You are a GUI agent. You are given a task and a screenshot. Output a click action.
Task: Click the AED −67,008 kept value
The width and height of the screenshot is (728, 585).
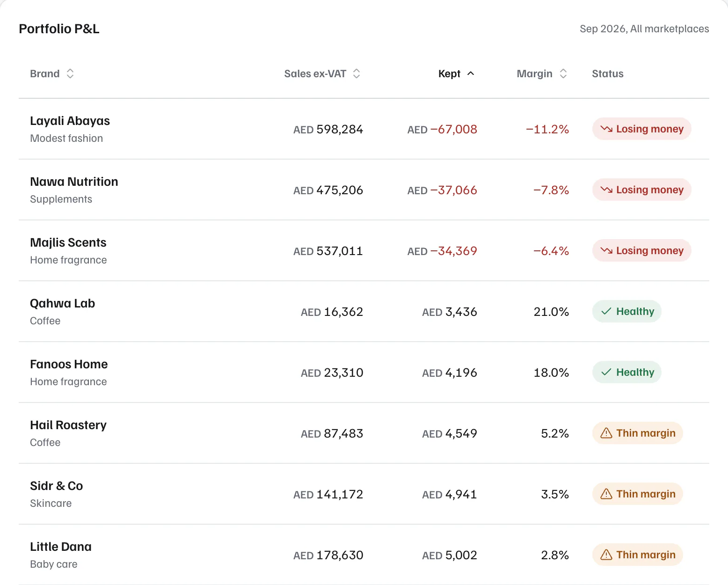pyautogui.click(x=442, y=129)
